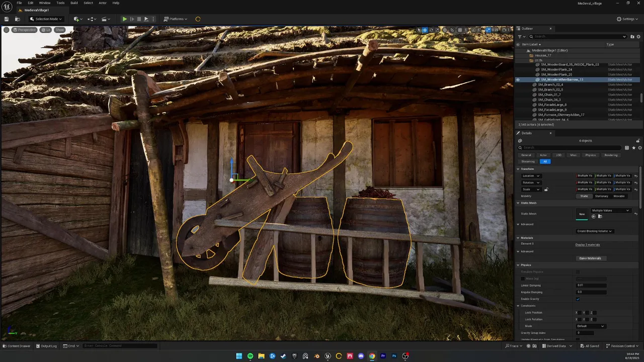The width and height of the screenshot is (644, 362).
Task: Browse to static mesh asset folder icon
Action: pyautogui.click(x=600, y=216)
